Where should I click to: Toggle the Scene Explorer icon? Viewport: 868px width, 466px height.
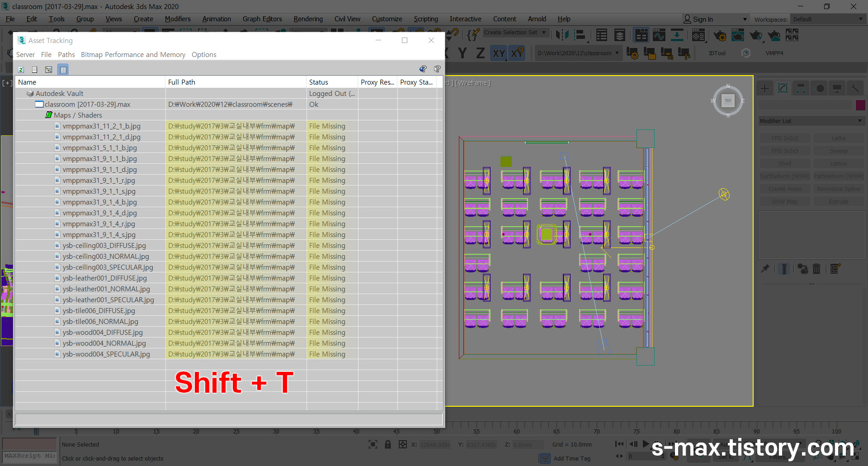[x=602, y=35]
